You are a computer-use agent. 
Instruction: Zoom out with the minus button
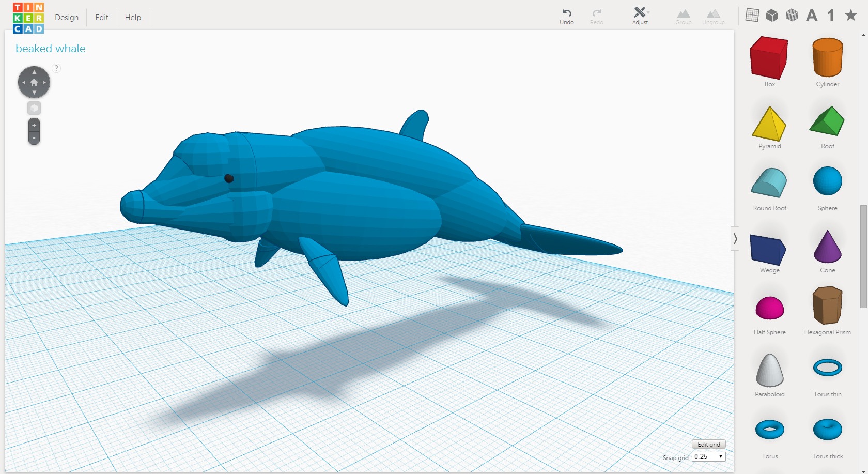pyautogui.click(x=34, y=138)
